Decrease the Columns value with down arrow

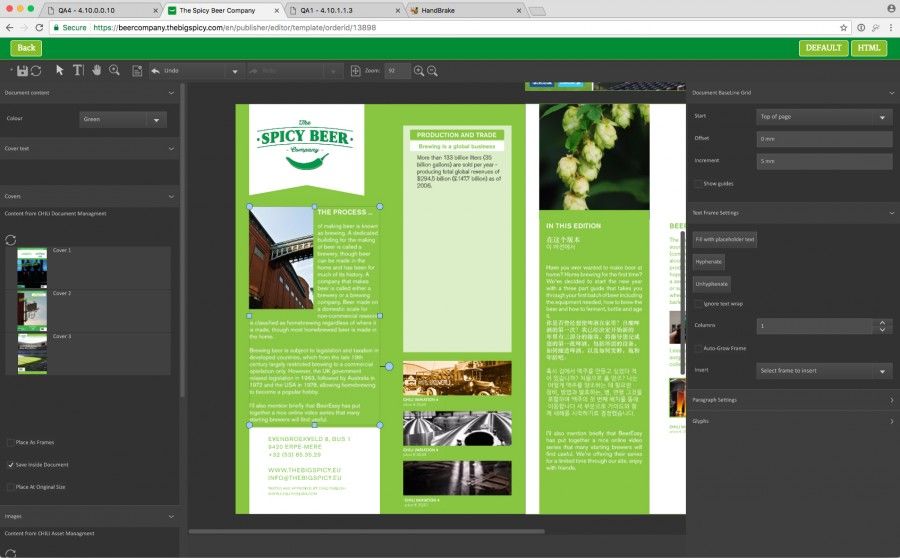coord(883,330)
